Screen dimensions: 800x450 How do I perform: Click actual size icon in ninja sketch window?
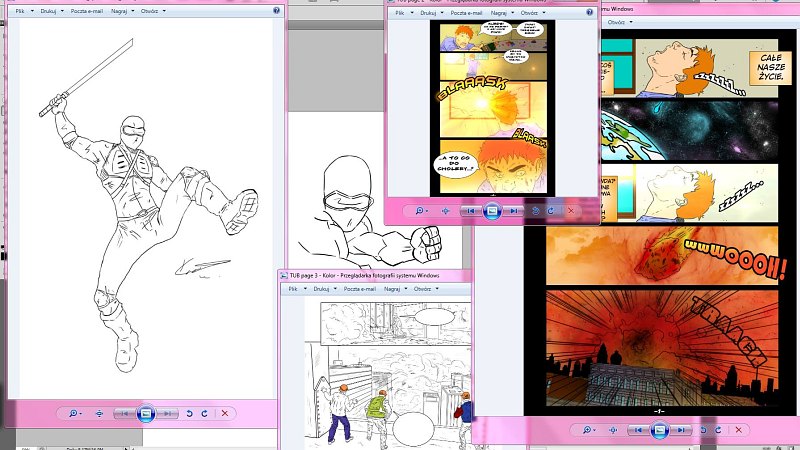point(100,413)
